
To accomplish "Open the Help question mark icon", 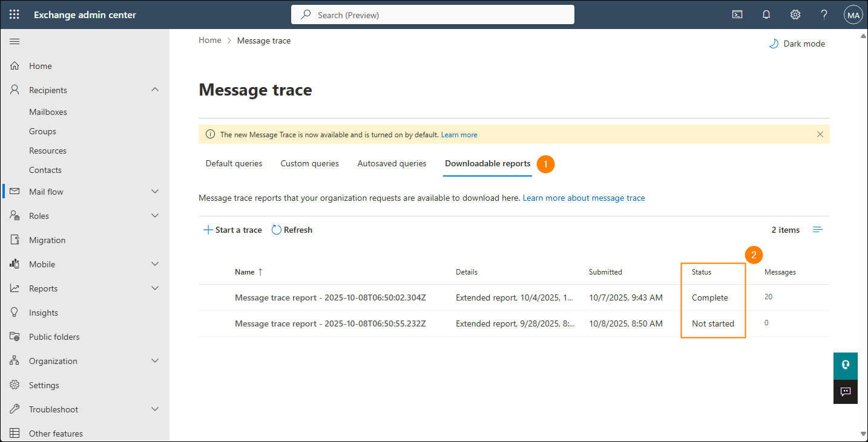I will (x=824, y=14).
